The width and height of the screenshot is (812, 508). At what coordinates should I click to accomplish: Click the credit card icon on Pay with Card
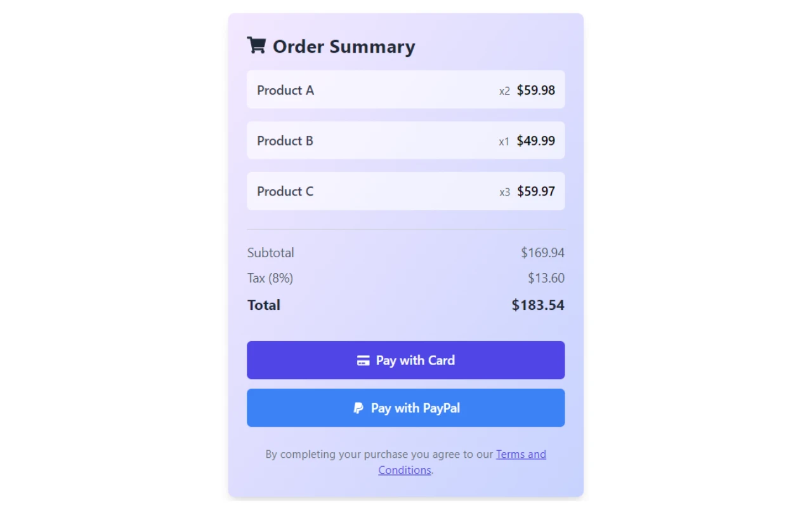coord(363,361)
